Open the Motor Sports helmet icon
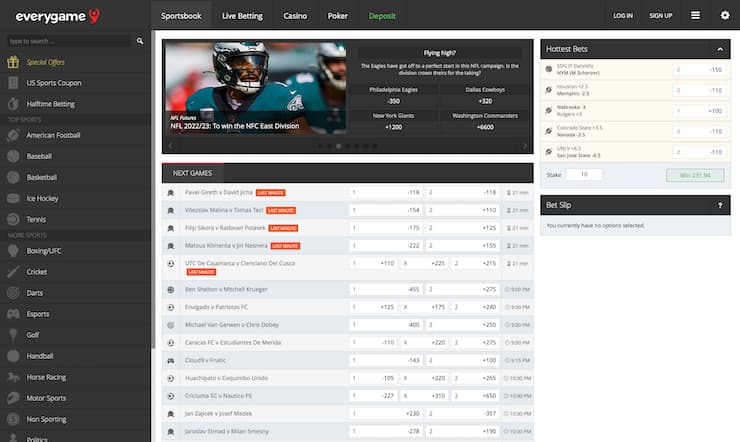The width and height of the screenshot is (740, 442). (x=13, y=398)
